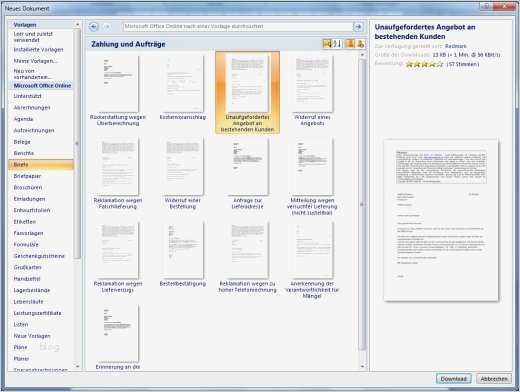Open the Redmark provider link
The width and height of the screenshot is (520, 392).
[455, 46]
